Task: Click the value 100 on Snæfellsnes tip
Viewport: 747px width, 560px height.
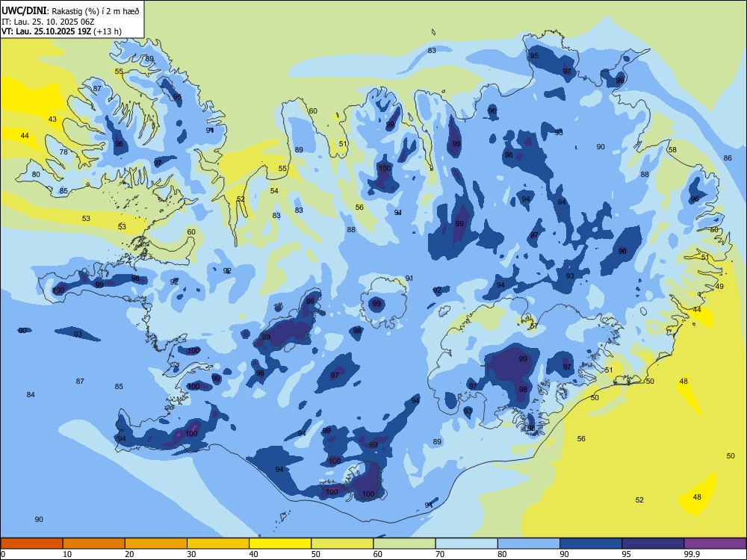Action: (58, 290)
